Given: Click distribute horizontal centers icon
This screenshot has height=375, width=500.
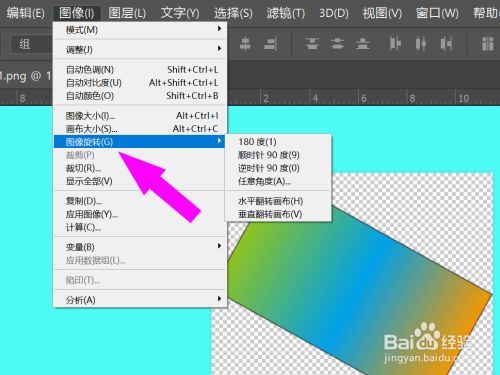Looking at the screenshot, I should pos(421,44).
